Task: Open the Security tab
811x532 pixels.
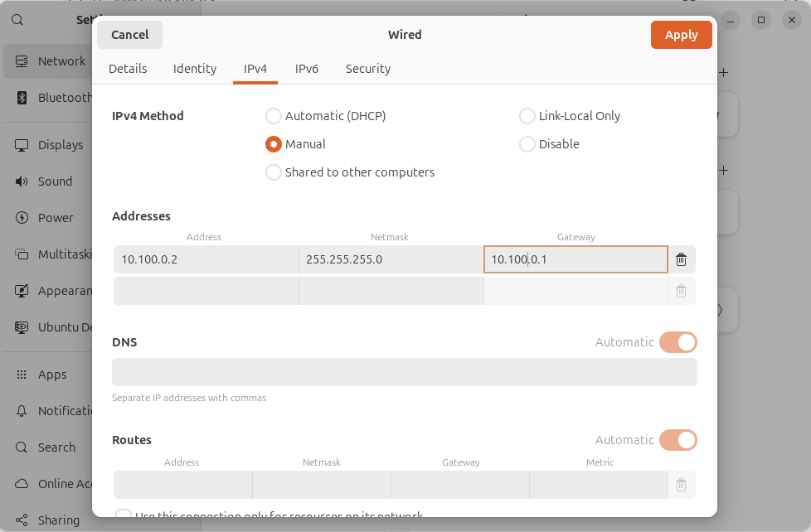Action: (x=367, y=69)
